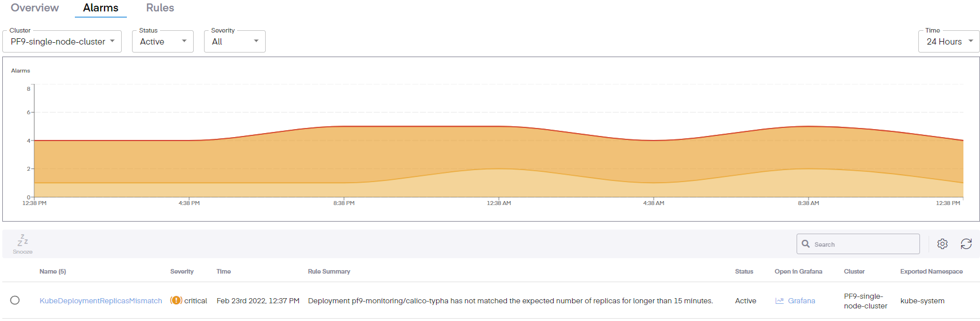980x321 pixels.
Task: Click the Time column header in table
Action: (x=223, y=272)
